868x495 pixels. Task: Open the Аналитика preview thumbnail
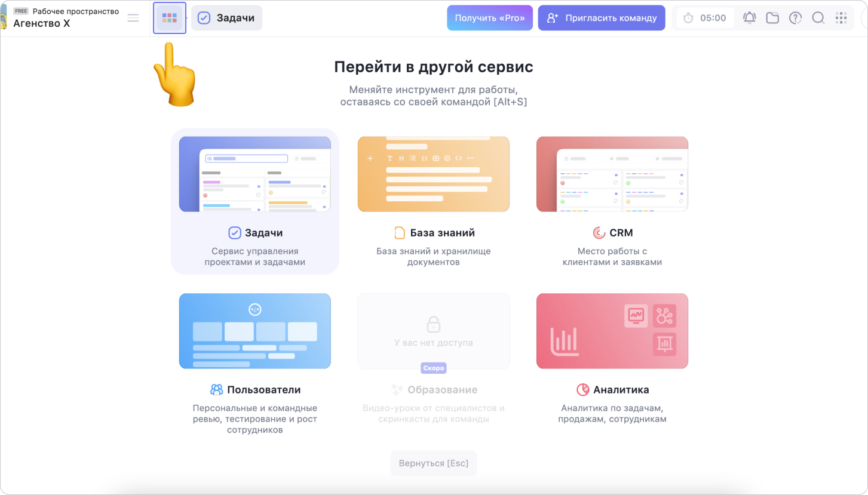(x=612, y=331)
